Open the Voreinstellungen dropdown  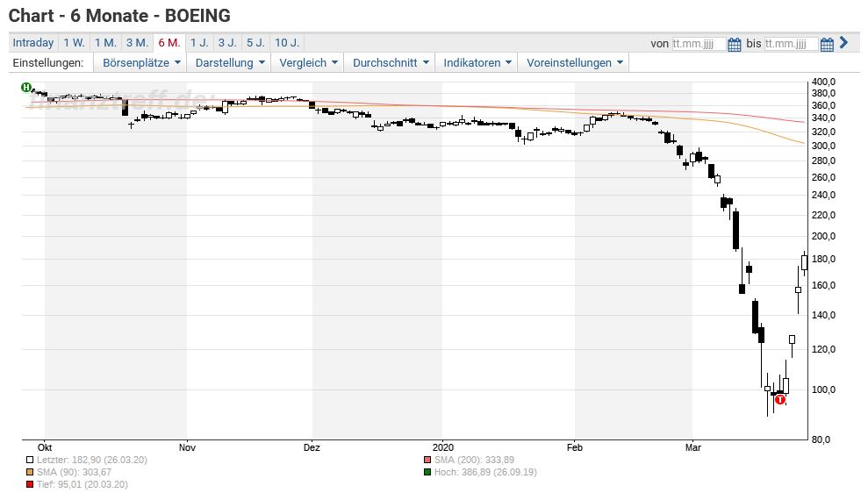click(575, 62)
